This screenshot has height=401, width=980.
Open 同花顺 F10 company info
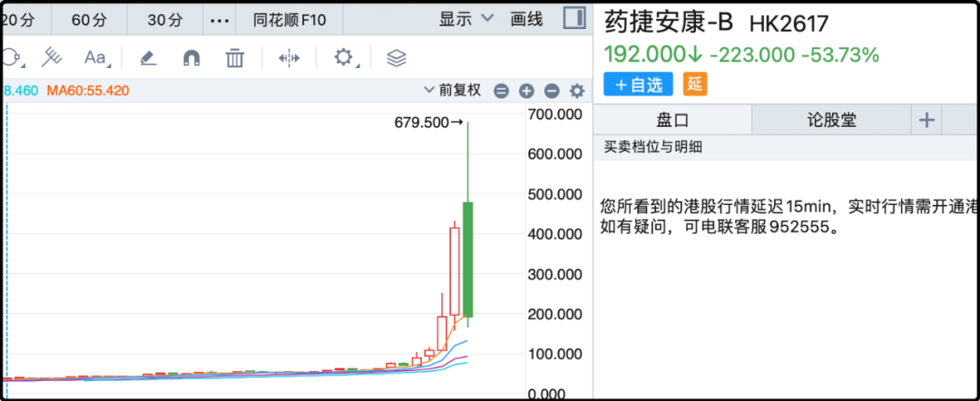(x=287, y=18)
